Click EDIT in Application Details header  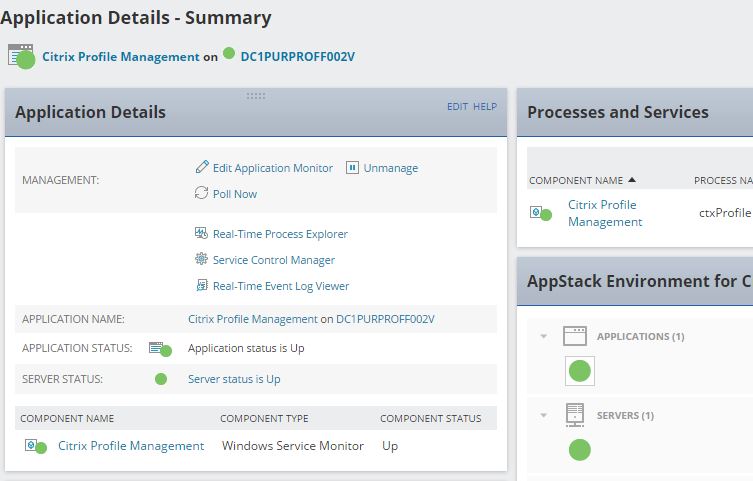457,106
